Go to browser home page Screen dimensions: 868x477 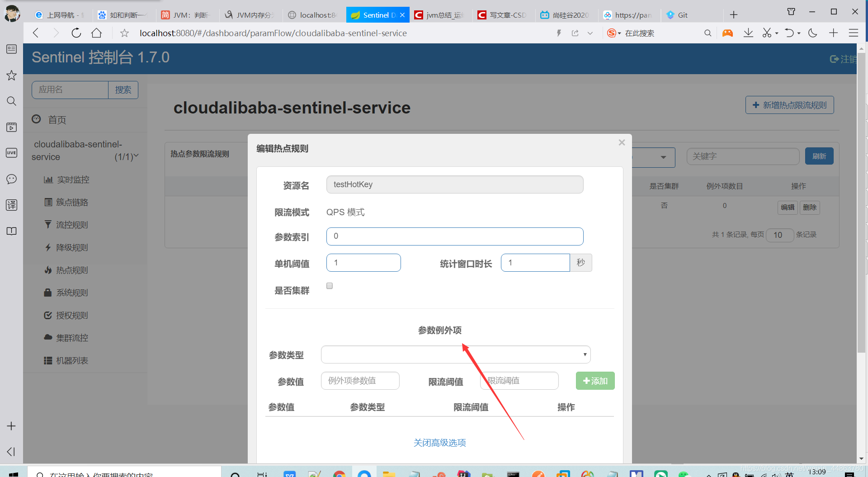(x=96, y=33)
